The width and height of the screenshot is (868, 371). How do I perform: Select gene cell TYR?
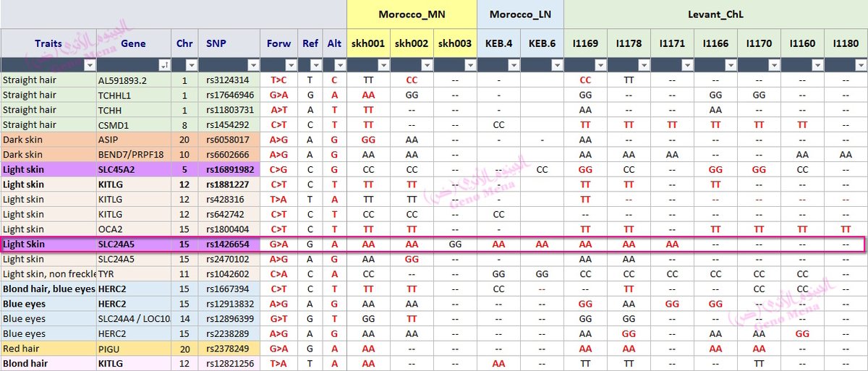tap(133, 274)
